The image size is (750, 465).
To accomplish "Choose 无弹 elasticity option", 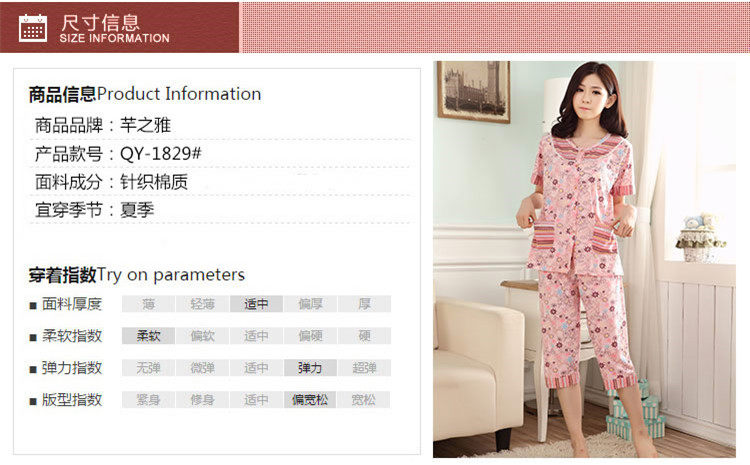I will (x=148, y=368).
